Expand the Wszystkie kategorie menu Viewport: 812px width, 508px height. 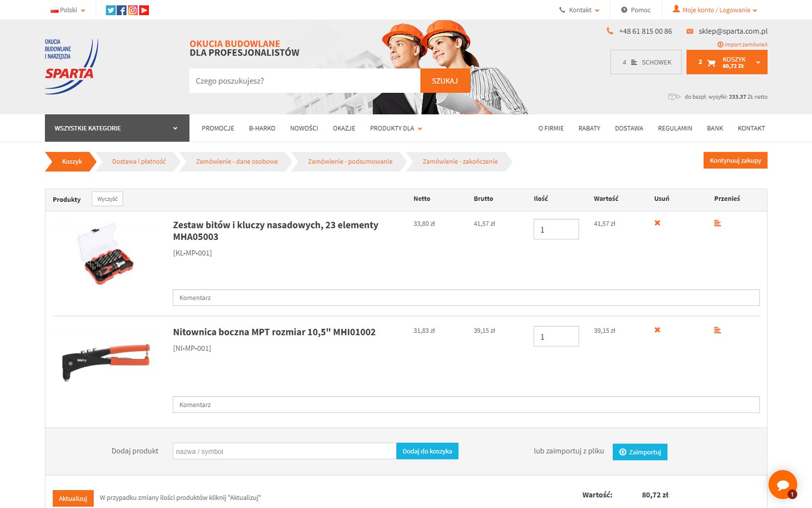(116, 128)
